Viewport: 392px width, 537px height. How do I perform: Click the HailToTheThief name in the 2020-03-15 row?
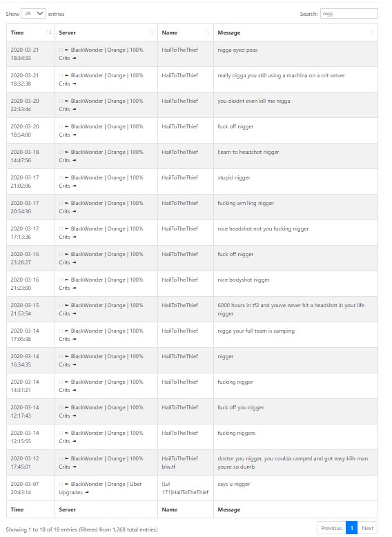(179, 305)
